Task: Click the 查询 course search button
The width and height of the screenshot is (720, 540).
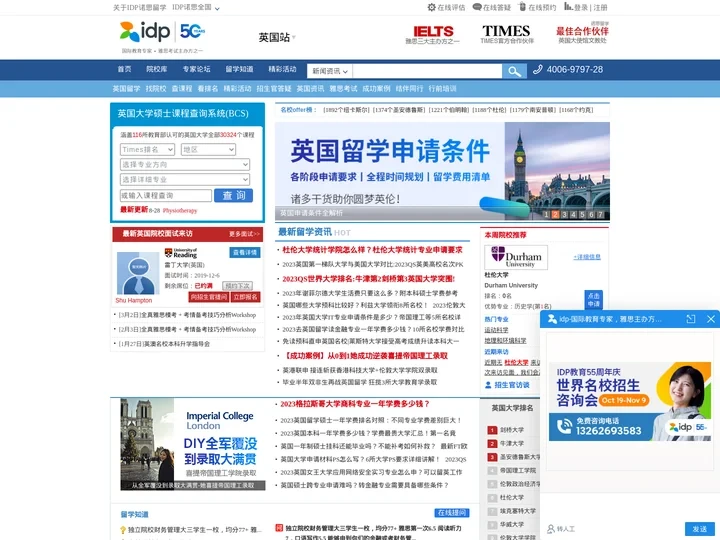Action: pos(233,196)
